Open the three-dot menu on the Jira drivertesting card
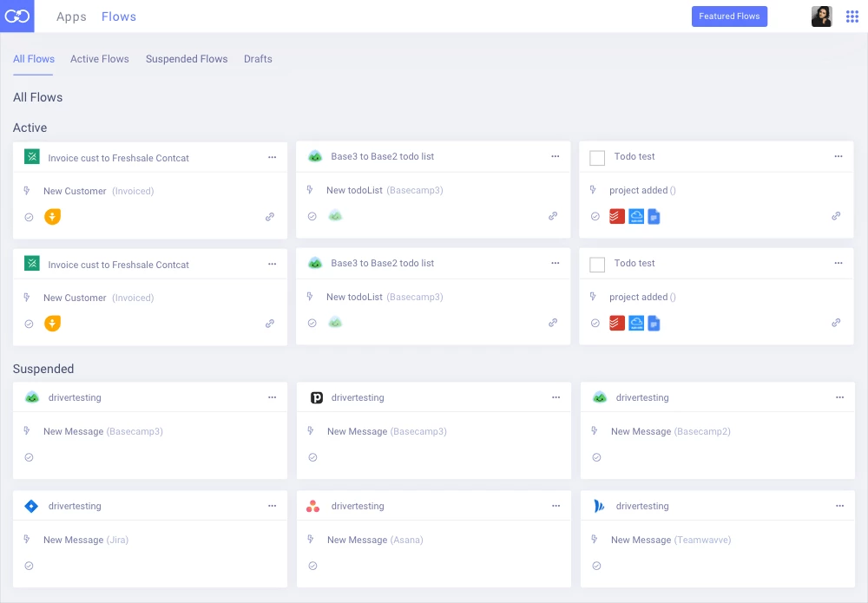 tap(272, 506)
